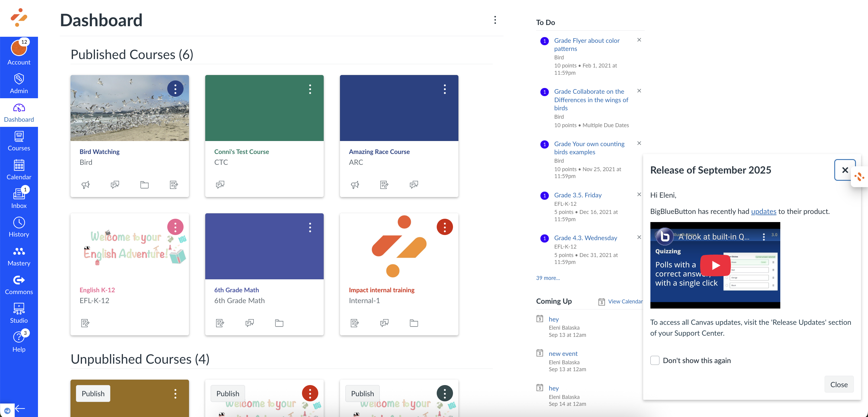Open the Admin menu

tap(19, 83)
